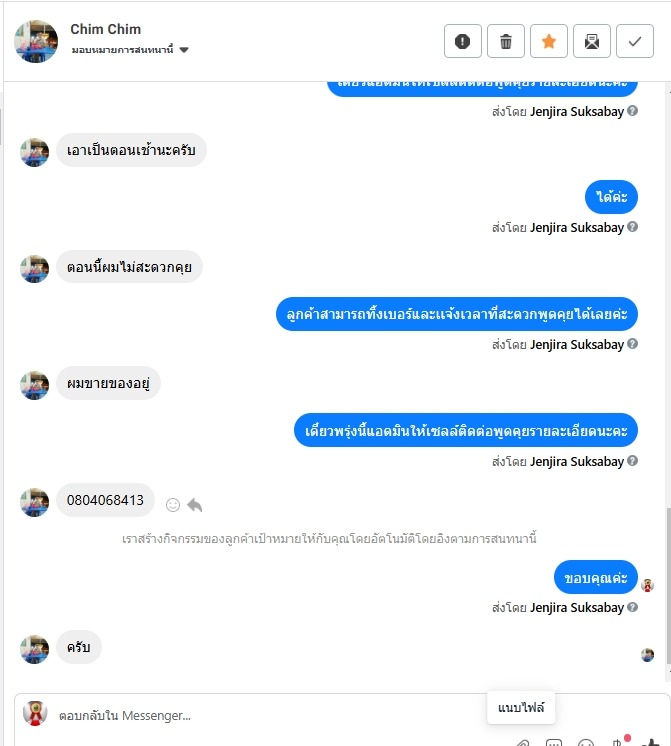Delete the conversation using trash icon
671x746 pixels.
pyautogui.click(x=505, y=41)
